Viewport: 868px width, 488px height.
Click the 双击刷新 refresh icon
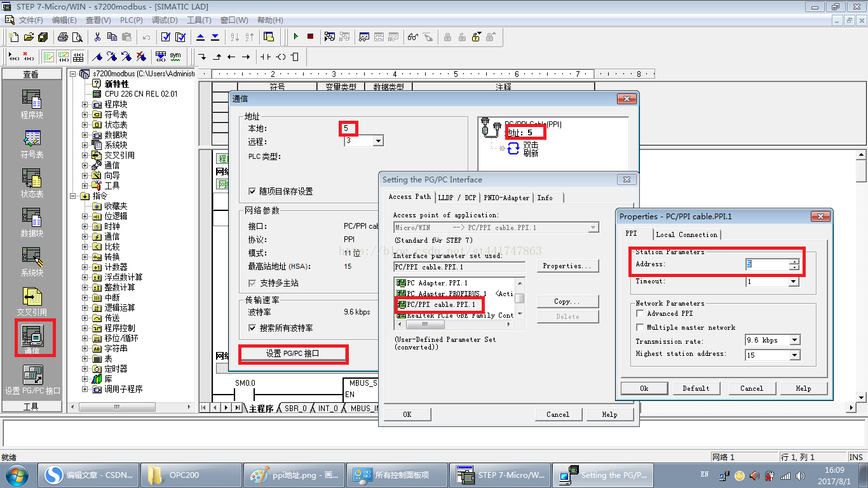click(x=513, y=149)
